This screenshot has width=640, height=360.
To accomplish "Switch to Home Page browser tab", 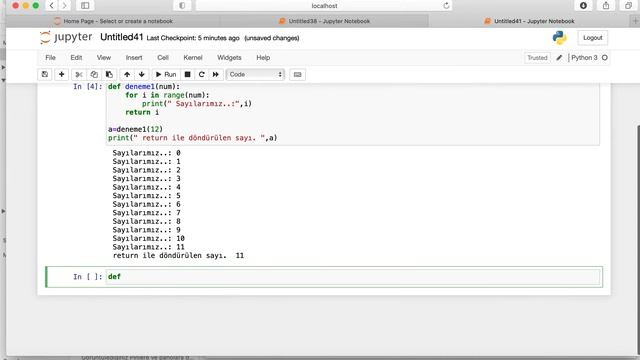I will pyautogui.click(x=113, y=21).
